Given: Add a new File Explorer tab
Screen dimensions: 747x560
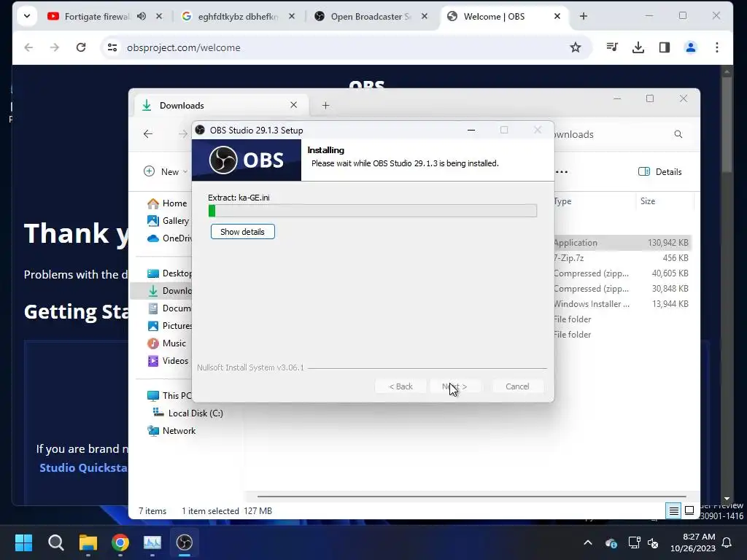Looking at the screenshot, I should point(326,106).
